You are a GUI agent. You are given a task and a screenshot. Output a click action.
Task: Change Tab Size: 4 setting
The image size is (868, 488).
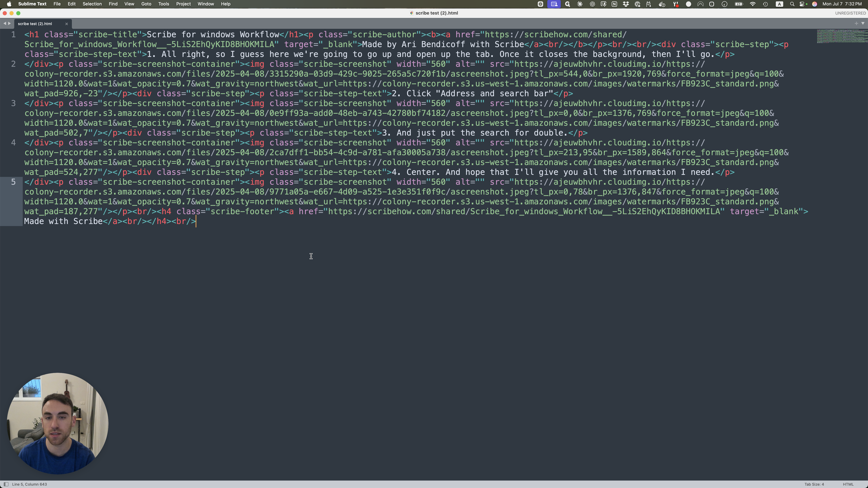point(814,484)
